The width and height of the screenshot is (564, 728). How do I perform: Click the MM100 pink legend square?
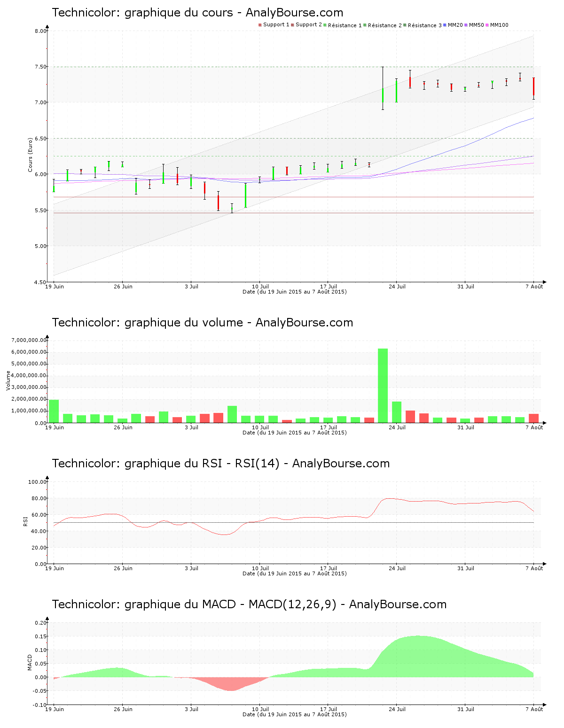point(487,25)
